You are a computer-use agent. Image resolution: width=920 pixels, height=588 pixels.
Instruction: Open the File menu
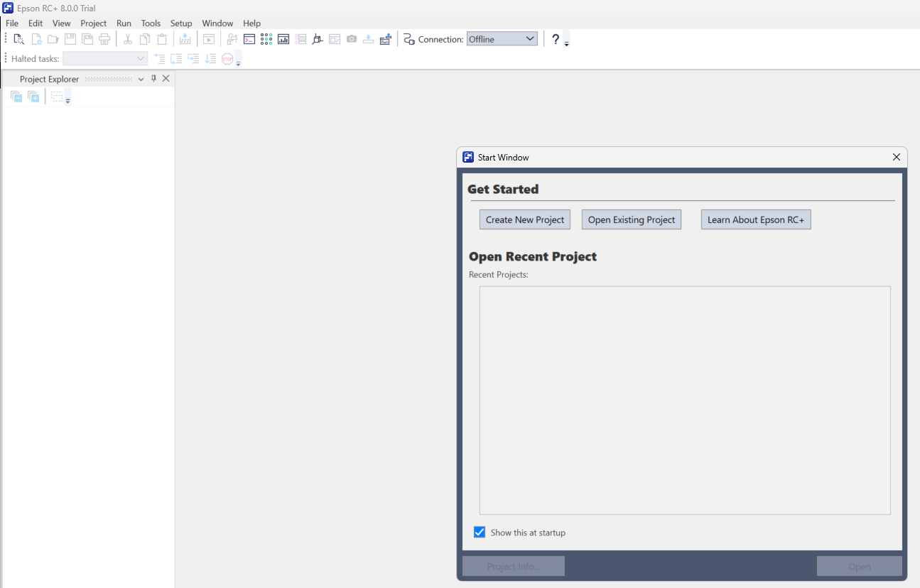coord(12,23)
